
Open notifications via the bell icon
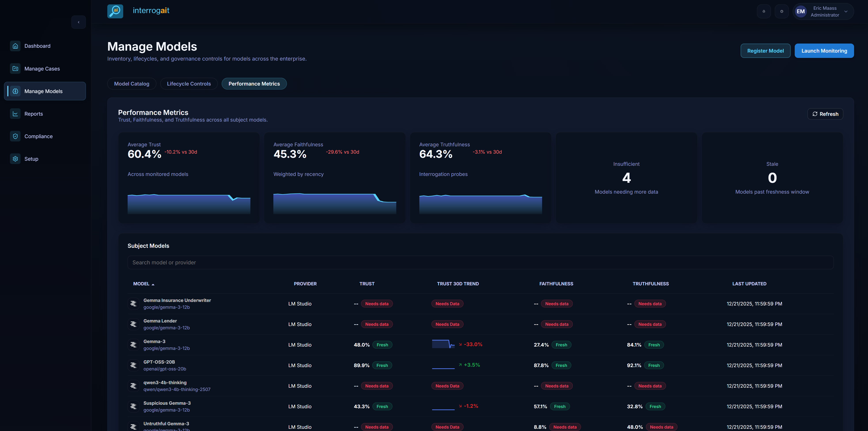pyautogui.click(x=764, y=11)
